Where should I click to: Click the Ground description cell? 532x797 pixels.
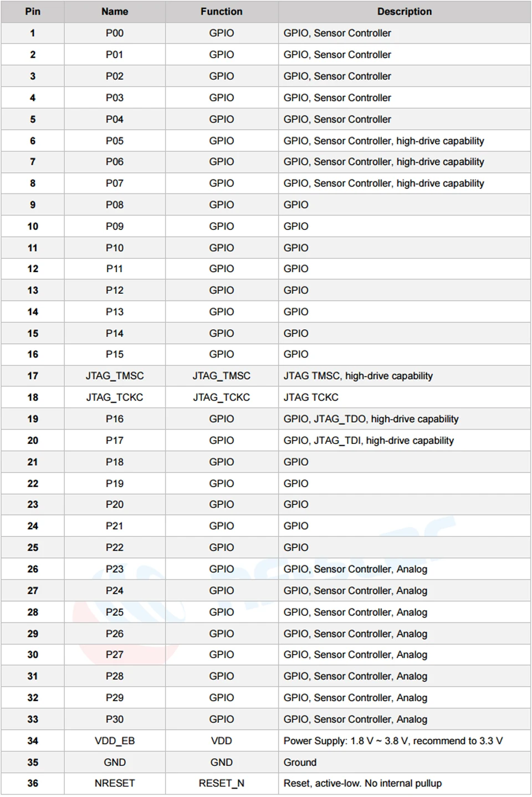tap(300, 763)
